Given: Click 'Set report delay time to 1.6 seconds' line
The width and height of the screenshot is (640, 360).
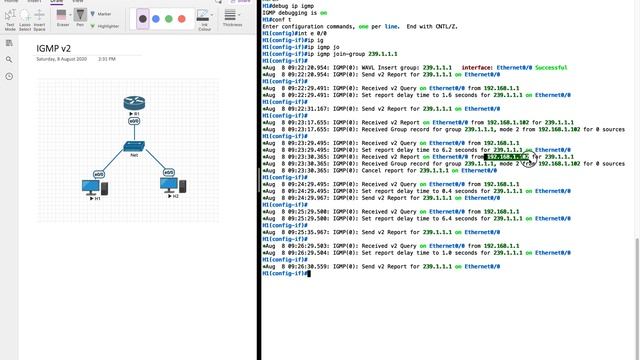Looking at the screenshot, I should tap(416, 95).
